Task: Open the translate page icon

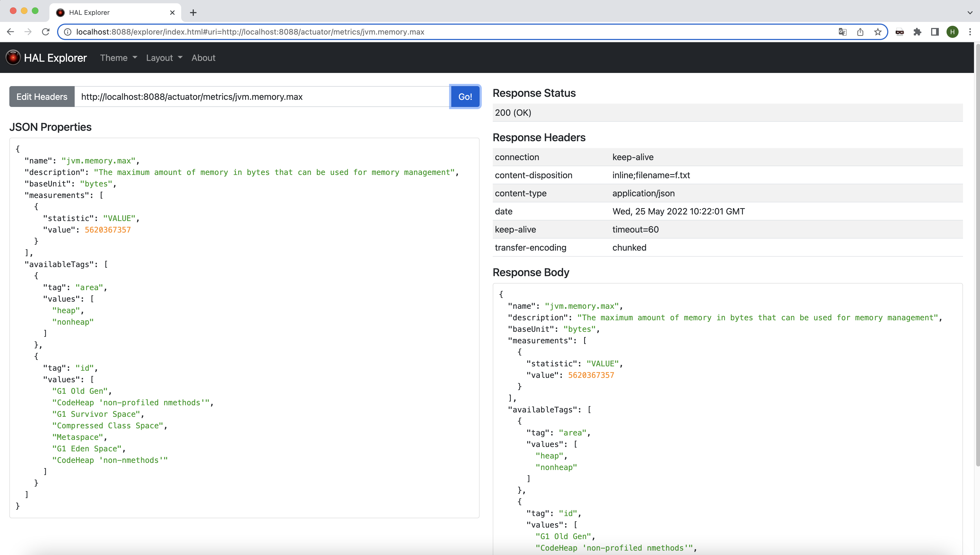Action: click(843, 32)
